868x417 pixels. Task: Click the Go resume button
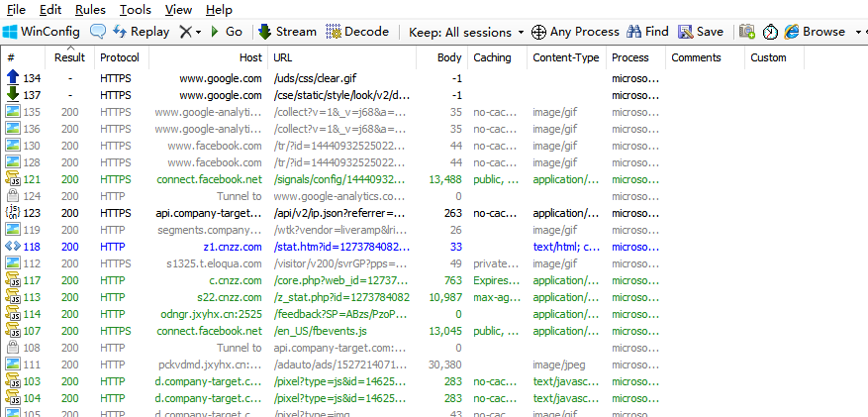(x=227, y=32)
